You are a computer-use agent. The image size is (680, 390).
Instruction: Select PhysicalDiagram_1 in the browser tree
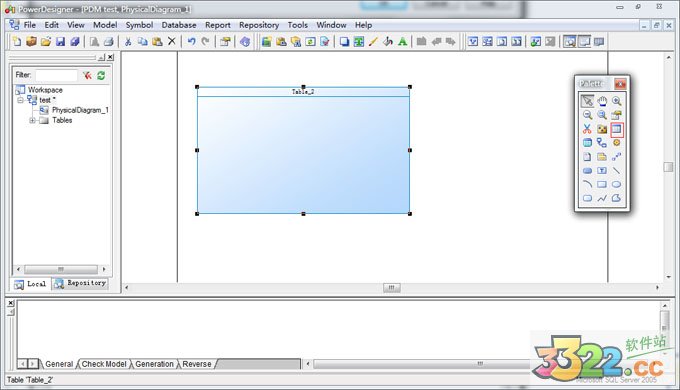click(80, 110)
